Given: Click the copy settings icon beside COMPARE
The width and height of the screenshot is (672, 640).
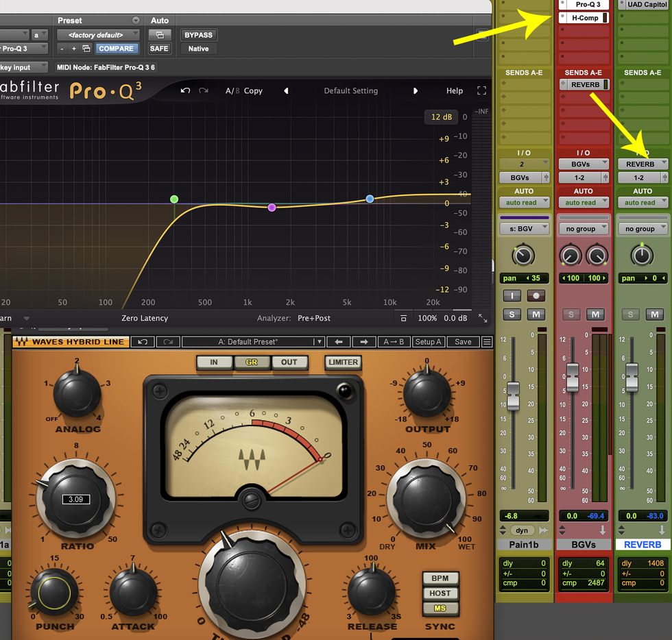Looking at the screenshot, I should (x=86, y=49).
